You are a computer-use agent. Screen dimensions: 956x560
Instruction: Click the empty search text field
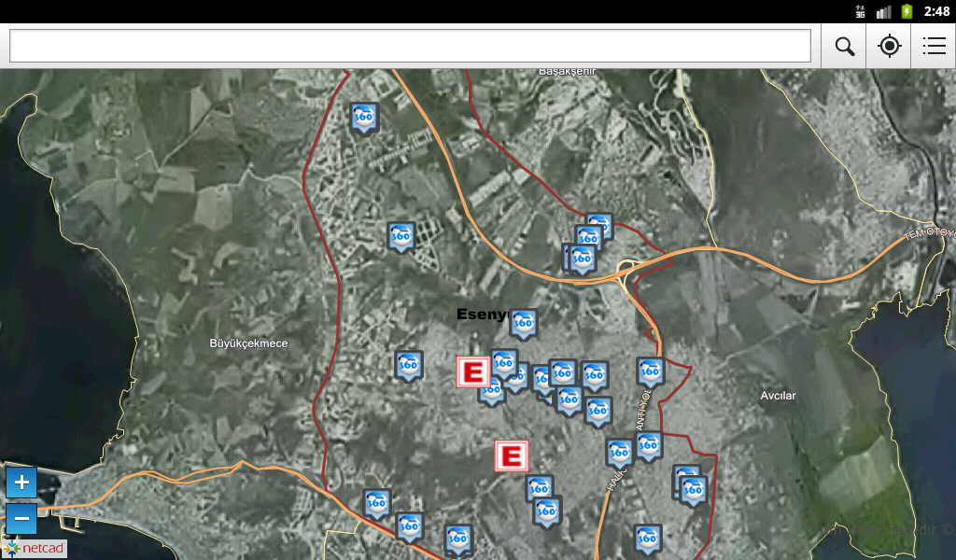(x=410, y=47)
